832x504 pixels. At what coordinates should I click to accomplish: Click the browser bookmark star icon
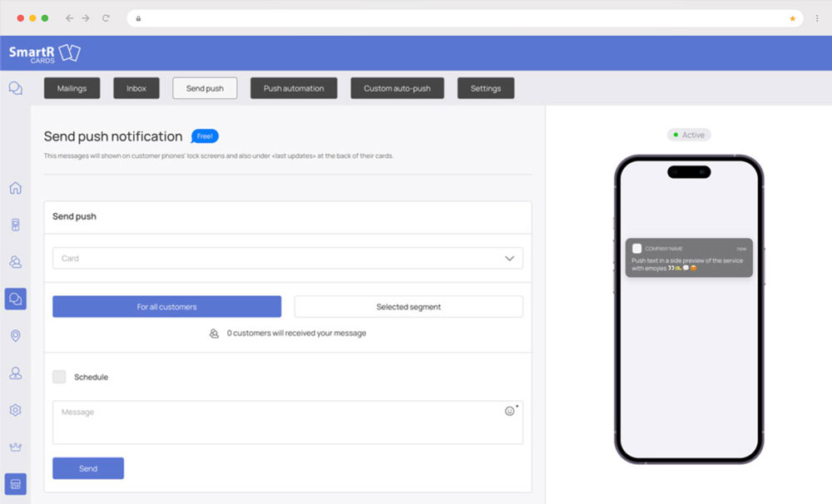pyautogui.click(x=792, y=18)
